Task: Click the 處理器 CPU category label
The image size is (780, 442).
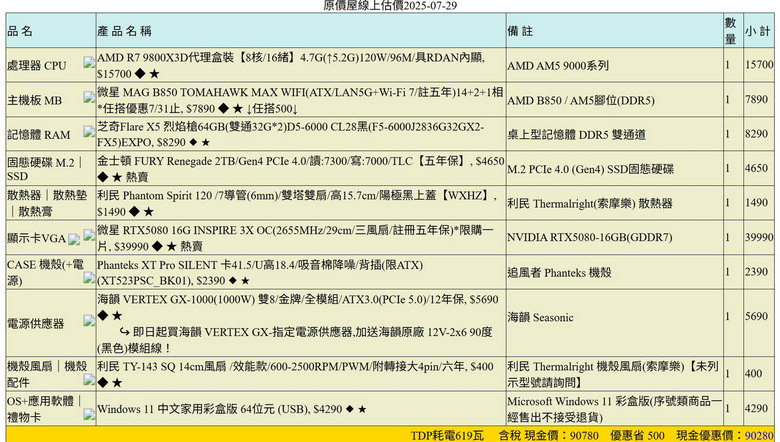Action: (36, 66)
